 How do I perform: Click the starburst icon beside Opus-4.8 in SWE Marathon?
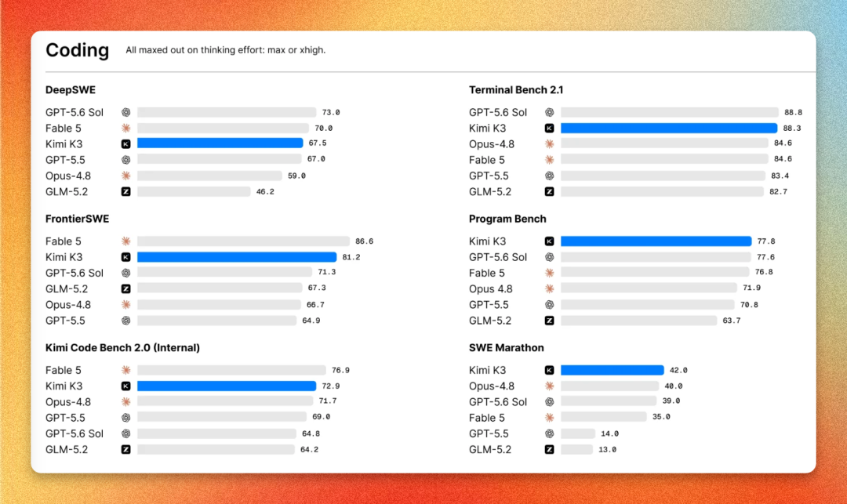[549, 386]
